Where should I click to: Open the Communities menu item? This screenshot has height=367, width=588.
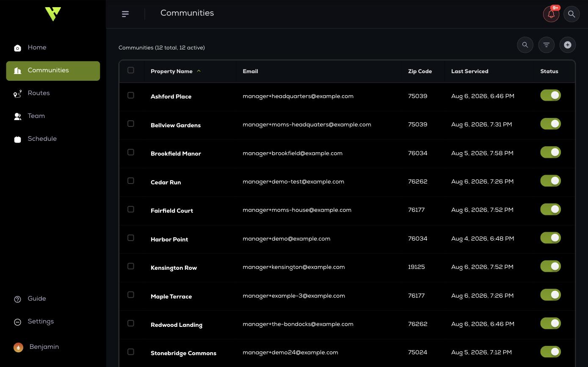53,71
